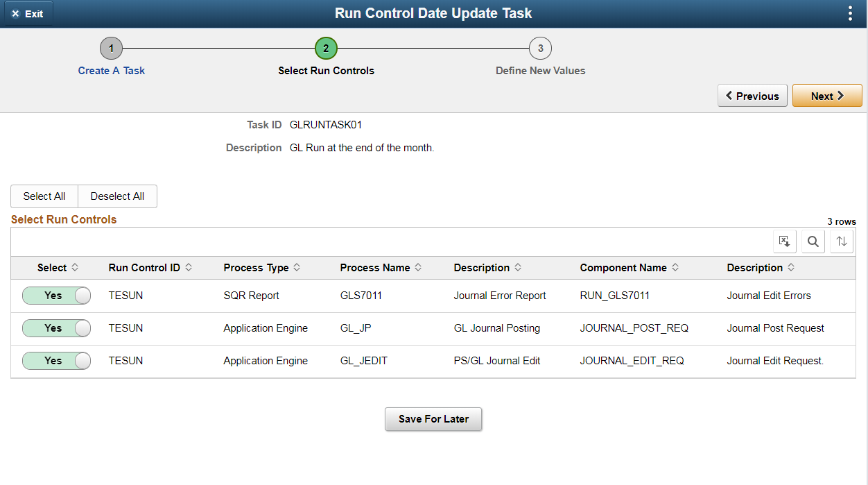Click the Select Run Controls grid title
Viewport: 868px width, 485px height.
[x=64, y=220]
